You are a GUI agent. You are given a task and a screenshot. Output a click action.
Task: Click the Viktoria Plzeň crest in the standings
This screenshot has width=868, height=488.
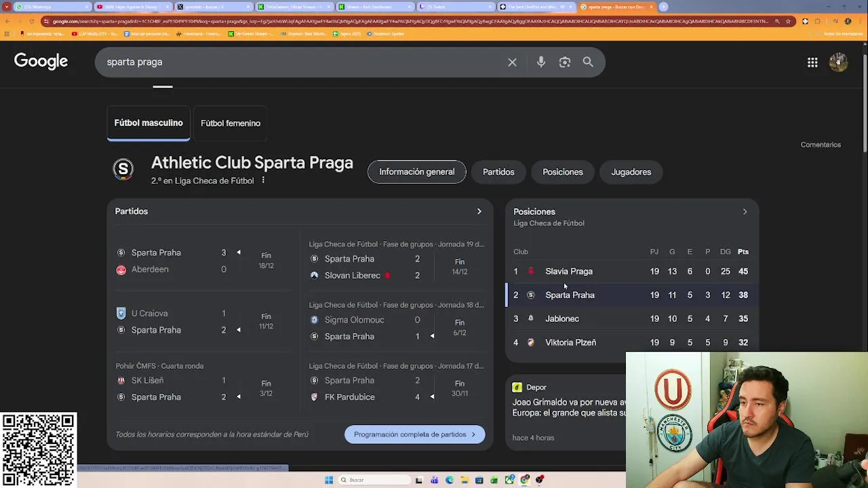(x=531, y=342)
